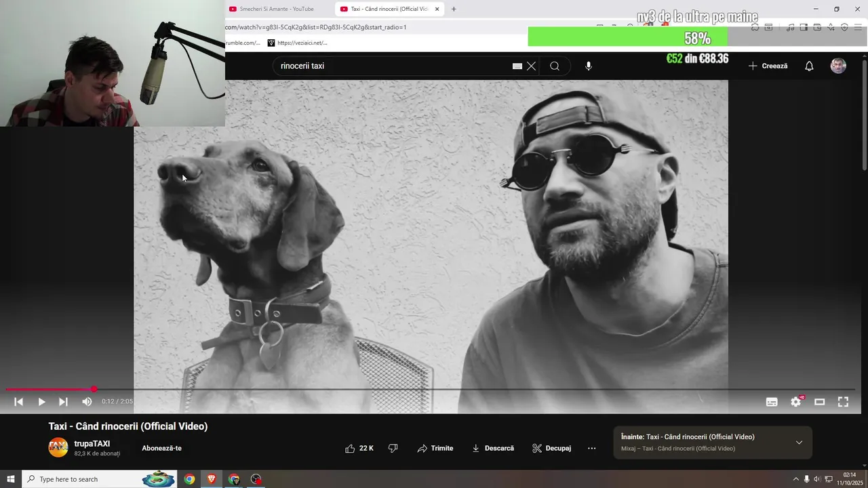Enter full screen mode
The image size is (868, 488).
tap(843, 402)
